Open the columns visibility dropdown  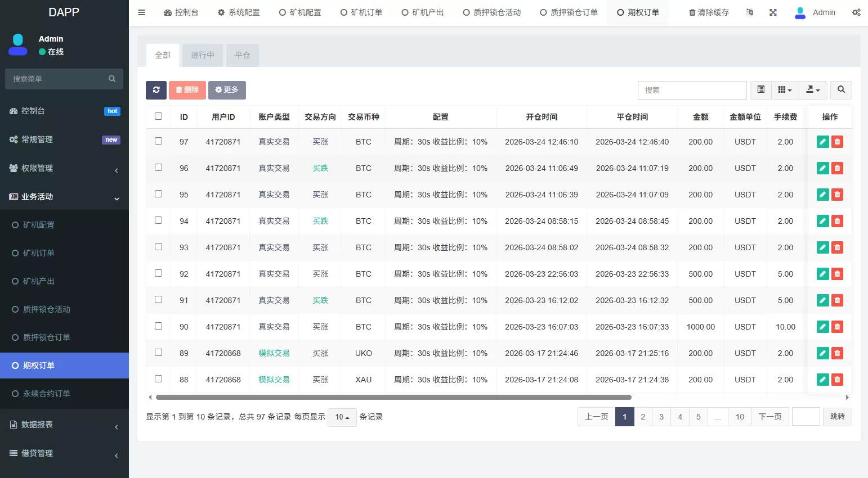[785, 90]
